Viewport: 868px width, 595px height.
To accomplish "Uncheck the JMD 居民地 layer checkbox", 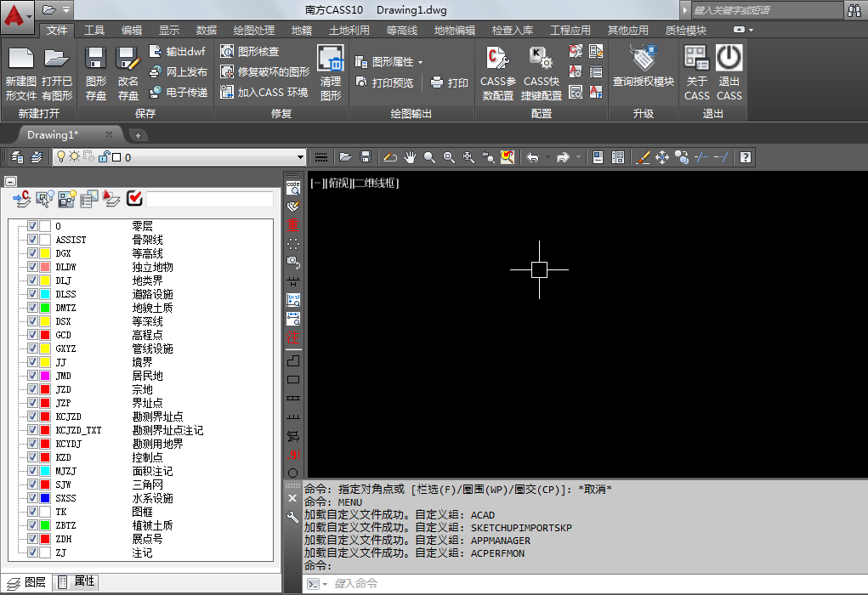I will tap(32, 376).
